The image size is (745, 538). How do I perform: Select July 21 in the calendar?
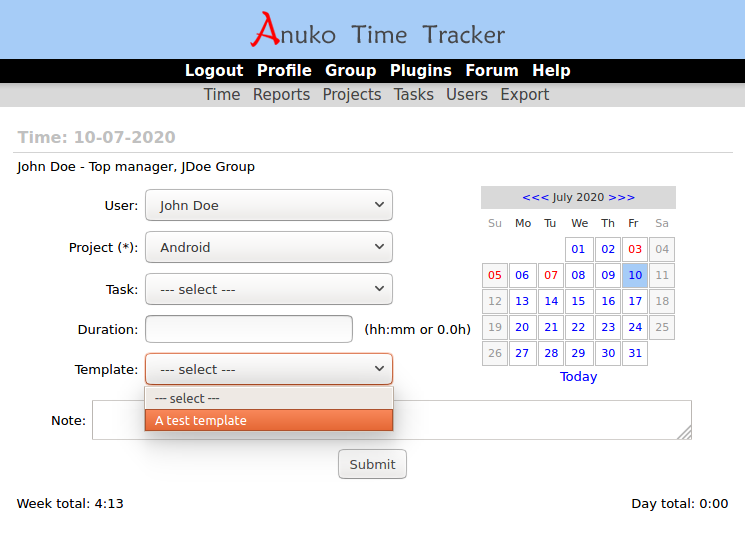tap(551, 327)
